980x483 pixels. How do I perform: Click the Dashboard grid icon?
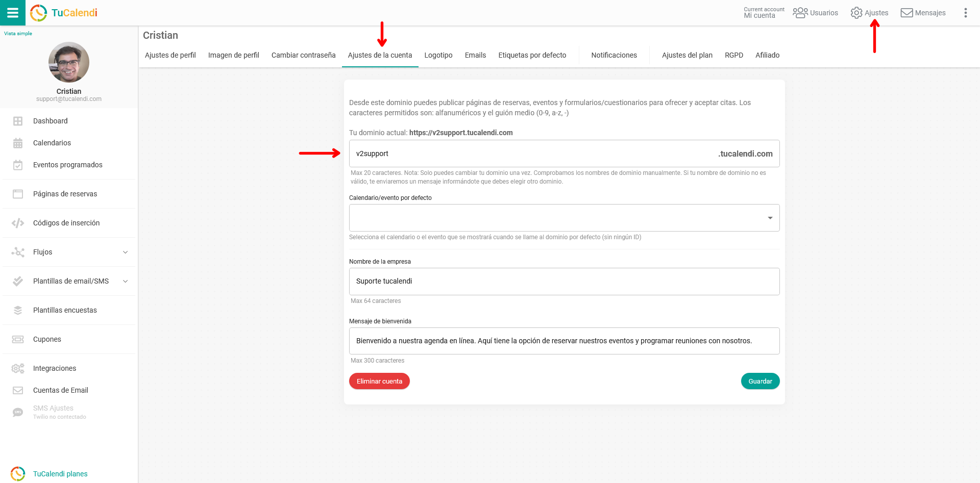click(18, 121)
